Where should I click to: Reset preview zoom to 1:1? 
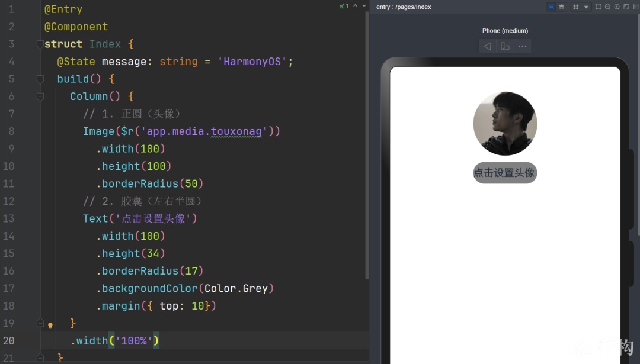point(635,7)
